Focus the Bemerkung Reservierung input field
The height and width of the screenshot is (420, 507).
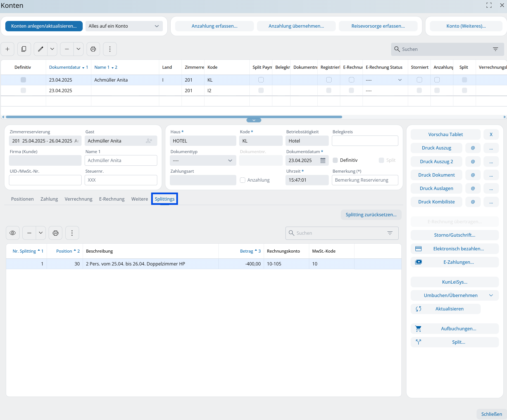tap(365, 180)
